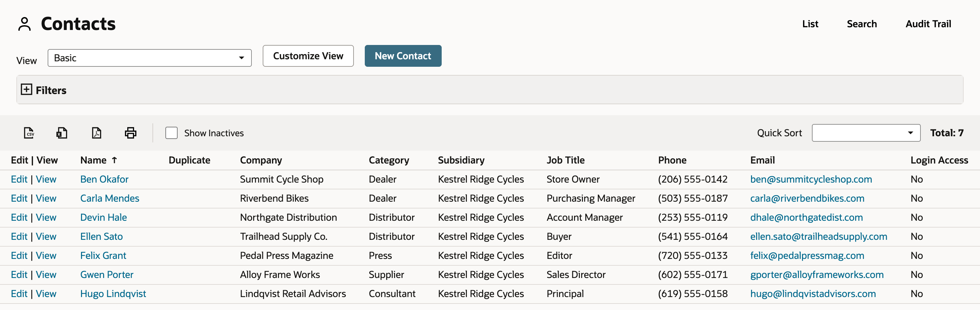Click the hugo@lindqvistadvisors.com email link
980x310 pixels.
tap(813, 294)
